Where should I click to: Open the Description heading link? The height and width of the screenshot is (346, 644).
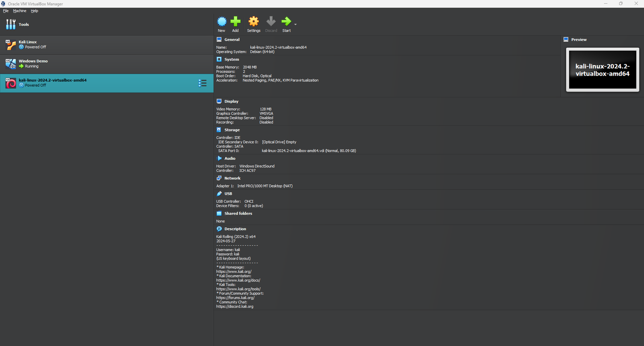pyautogui.click(x=235, y=229)
